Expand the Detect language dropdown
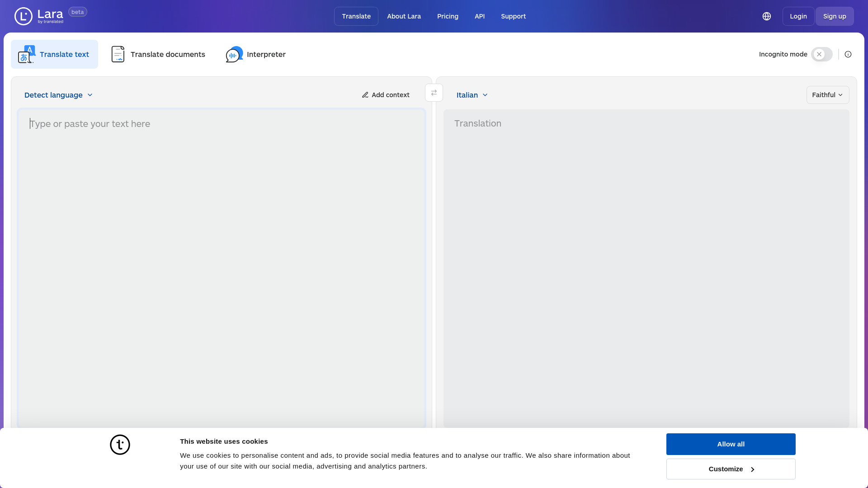 (x=58, y=95)
